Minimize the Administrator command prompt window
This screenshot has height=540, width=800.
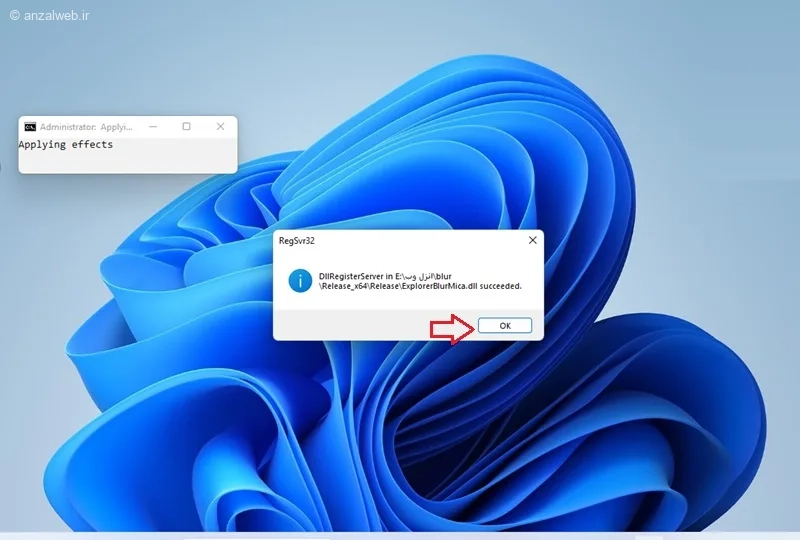(153, 127)
